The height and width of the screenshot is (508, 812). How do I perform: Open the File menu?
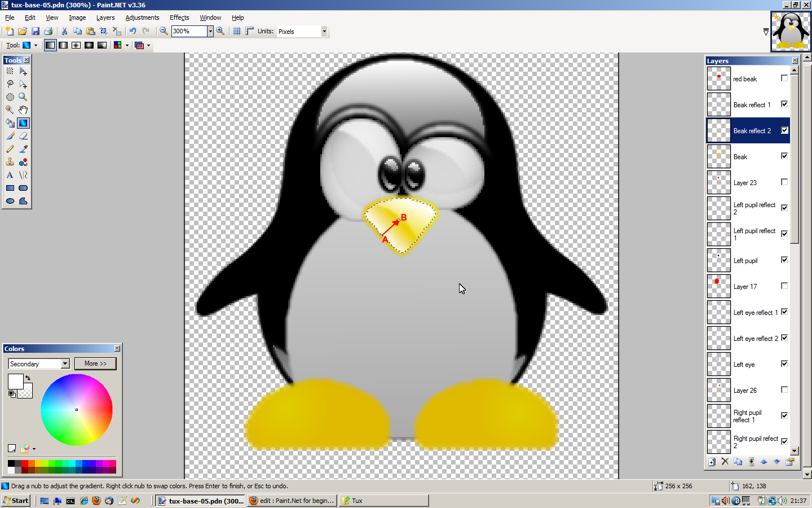(10, 17)
